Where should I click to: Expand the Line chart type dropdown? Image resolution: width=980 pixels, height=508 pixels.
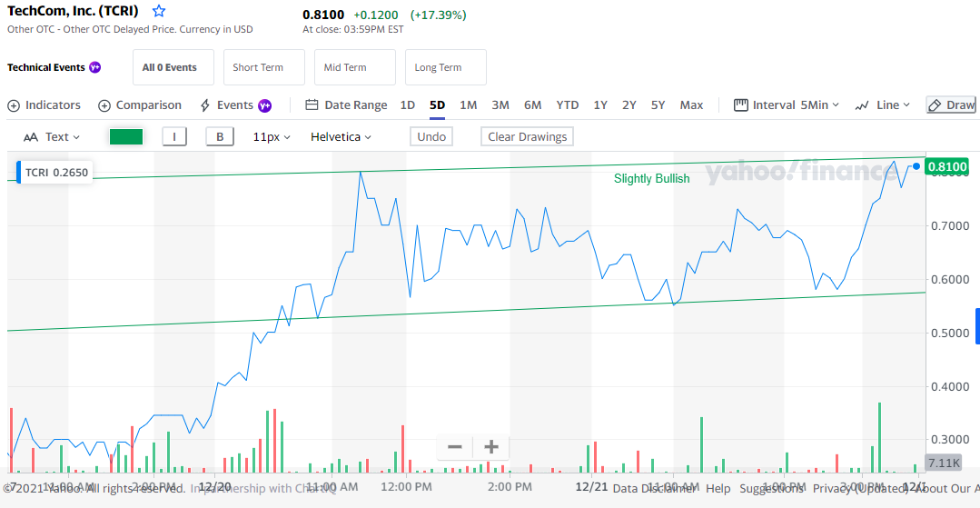(893, 105)
